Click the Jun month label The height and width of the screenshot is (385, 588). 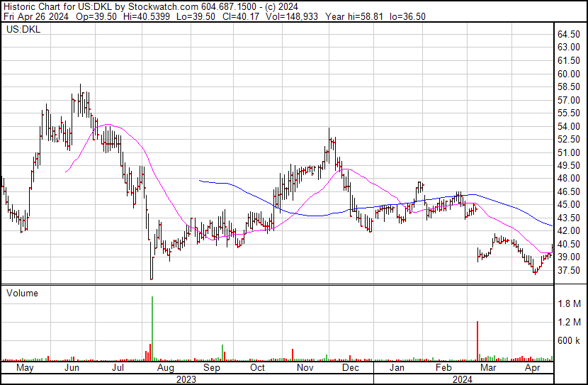click(72, 368)
